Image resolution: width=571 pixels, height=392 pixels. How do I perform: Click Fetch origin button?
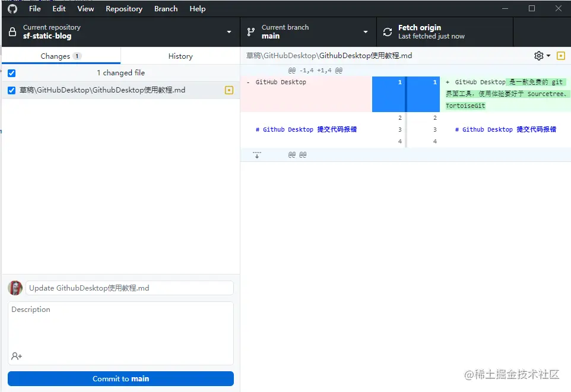445,31
